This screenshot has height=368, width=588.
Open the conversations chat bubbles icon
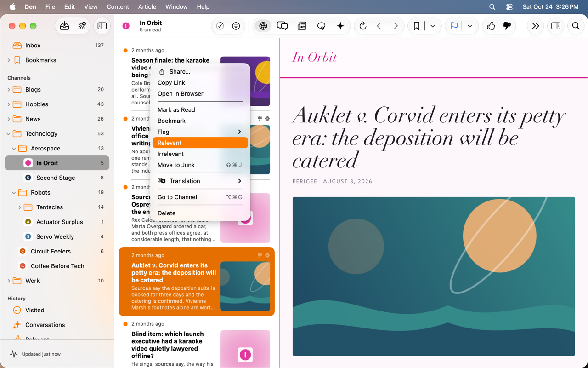tap(283, 26)
